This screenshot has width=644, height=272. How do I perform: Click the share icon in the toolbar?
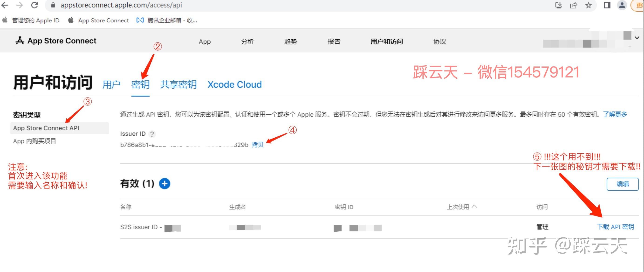tap(574, 5)
